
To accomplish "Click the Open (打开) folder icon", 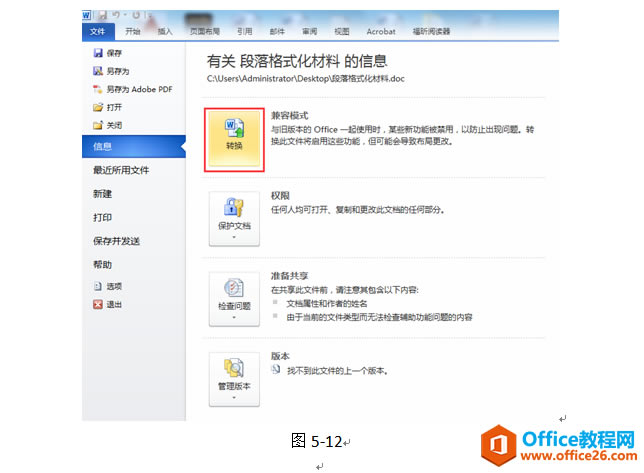I will coord(98,107).
